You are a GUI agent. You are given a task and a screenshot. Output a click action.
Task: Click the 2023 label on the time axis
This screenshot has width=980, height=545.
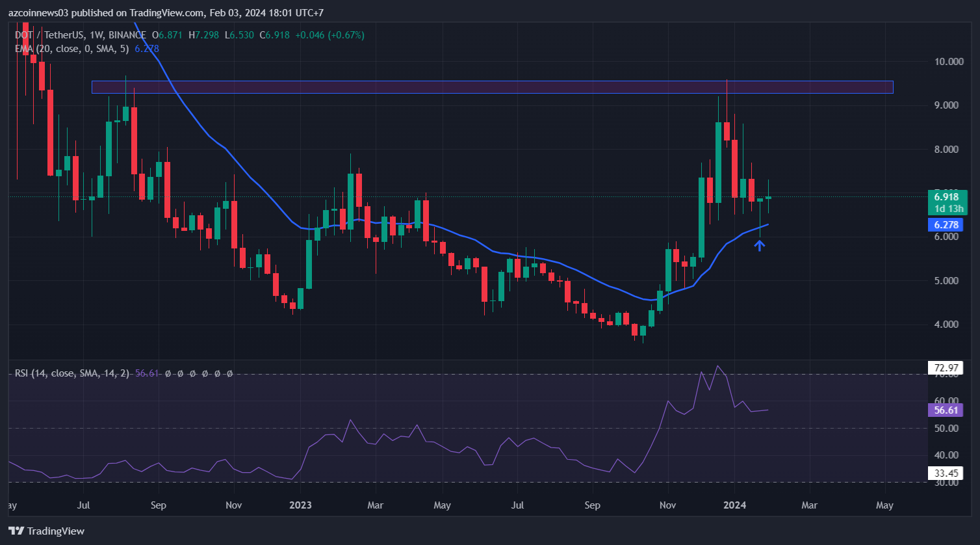[300, 505]
